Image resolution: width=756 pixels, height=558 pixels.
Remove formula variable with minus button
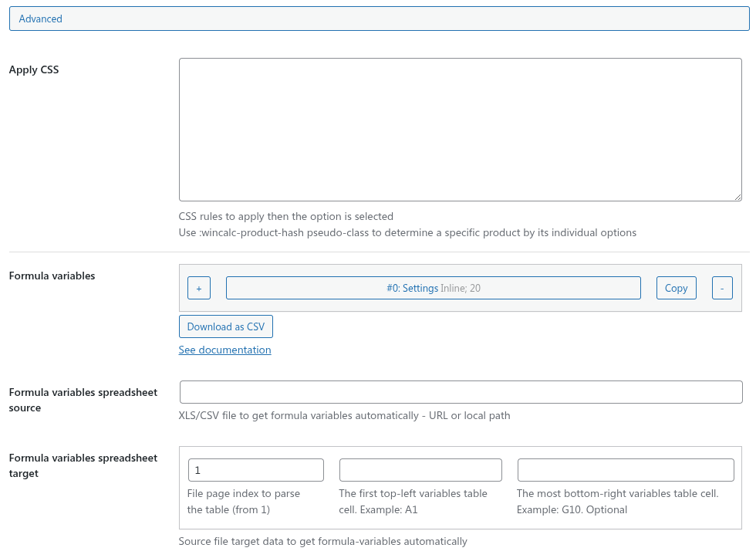pos(721,288)
